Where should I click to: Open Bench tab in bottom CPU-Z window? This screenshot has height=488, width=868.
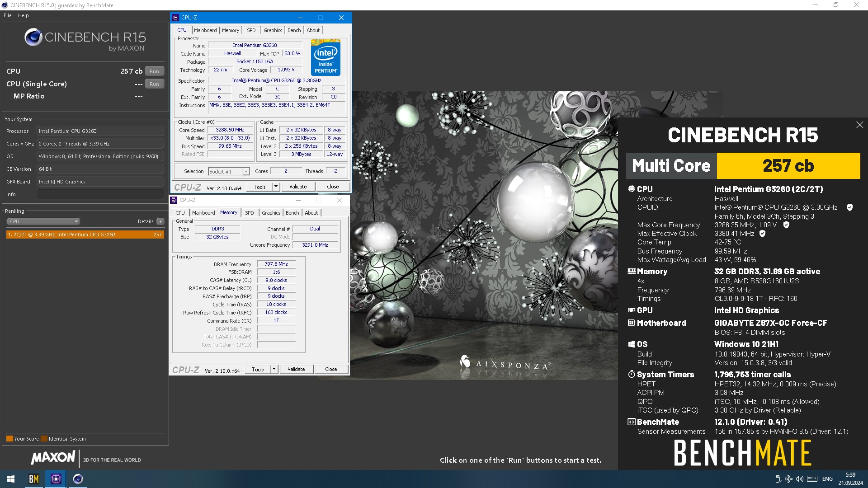click(292, 213)
